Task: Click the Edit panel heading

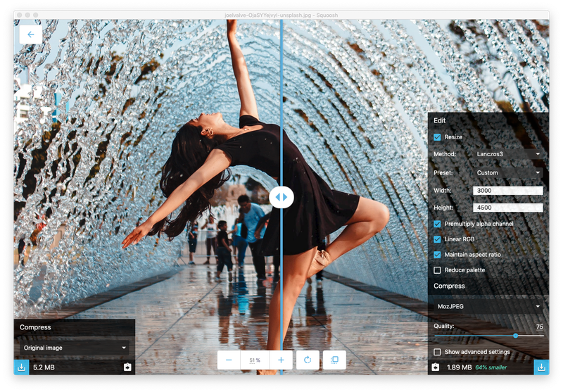Action: click(x=439, y=120)
